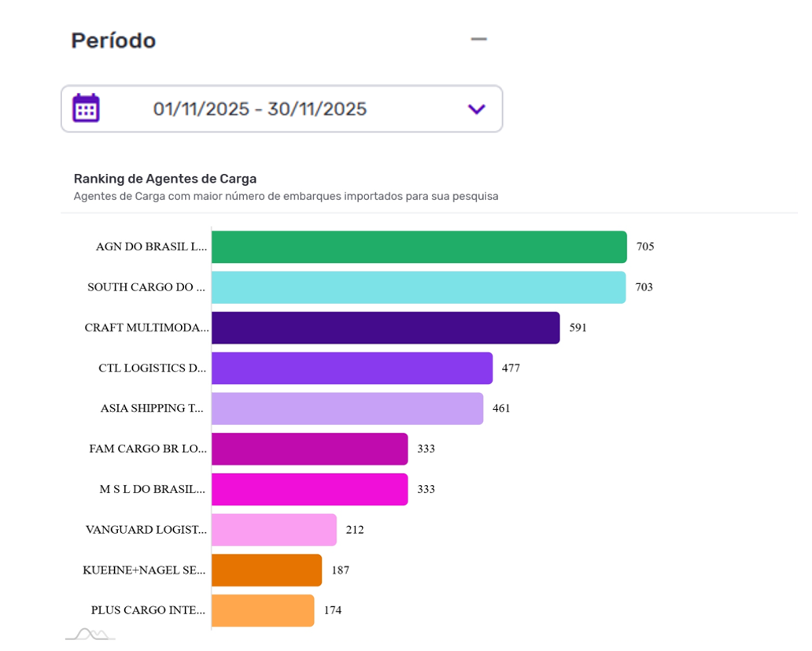Open the date range chevron arrow

[477, 109]
